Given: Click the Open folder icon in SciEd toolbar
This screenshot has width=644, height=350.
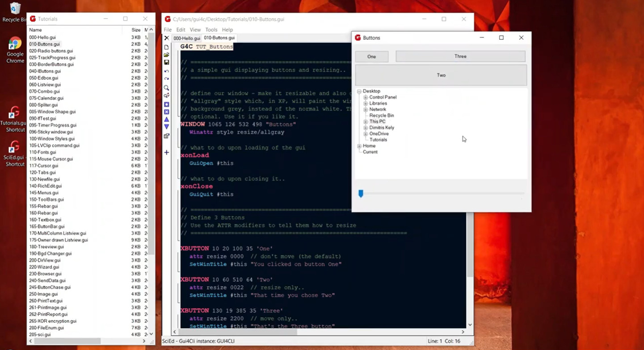Looking at the screenshot, I should coord(166,55).
